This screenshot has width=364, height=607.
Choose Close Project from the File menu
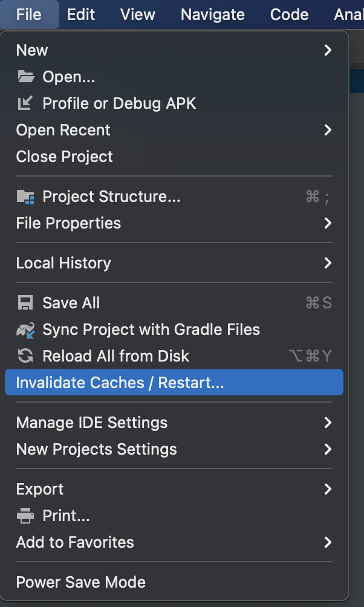point(65,157)
